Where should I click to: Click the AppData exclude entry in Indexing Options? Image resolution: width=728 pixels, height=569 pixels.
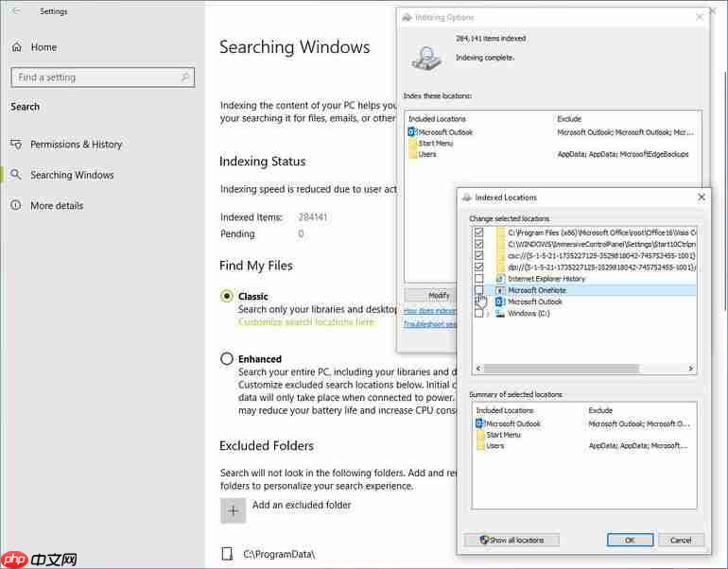[x=623, y=155]
